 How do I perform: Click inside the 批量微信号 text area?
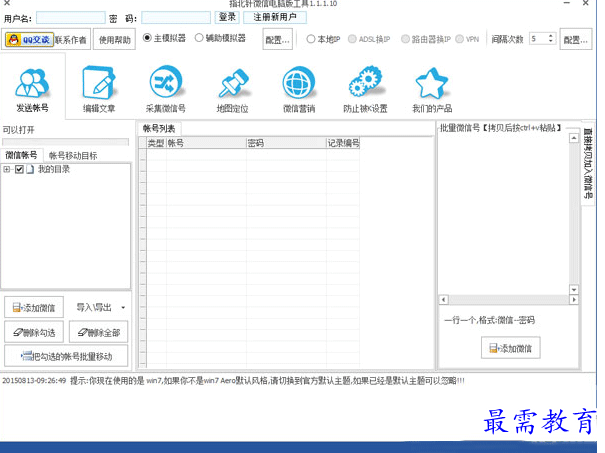click(x=504, y=214)
